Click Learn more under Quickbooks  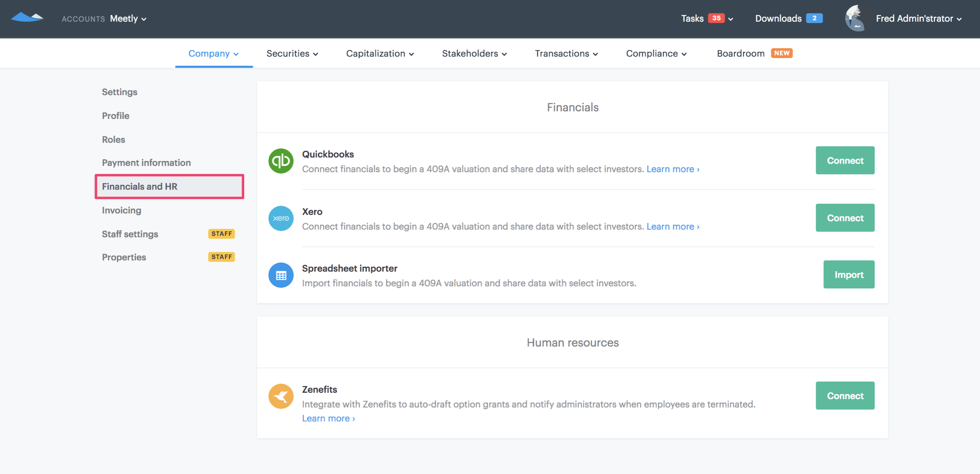(673, 169)
